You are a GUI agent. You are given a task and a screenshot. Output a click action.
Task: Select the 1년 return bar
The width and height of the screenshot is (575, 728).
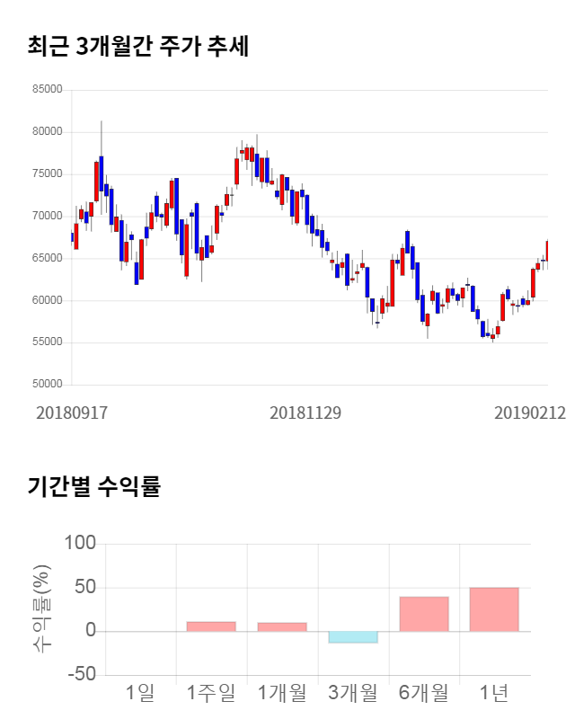click(494, 609)
